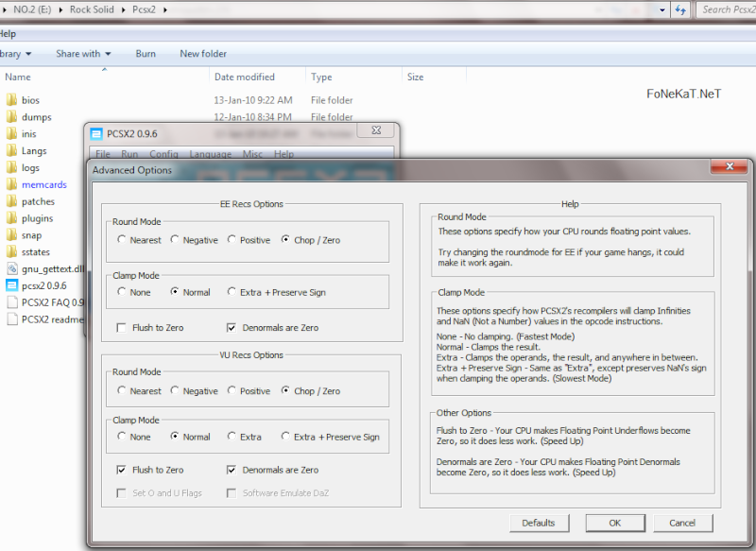Screen dimensions: 756x551
Task: Select the pcsx2 0.9.6 application icon
Action: [x=12, y=285]
